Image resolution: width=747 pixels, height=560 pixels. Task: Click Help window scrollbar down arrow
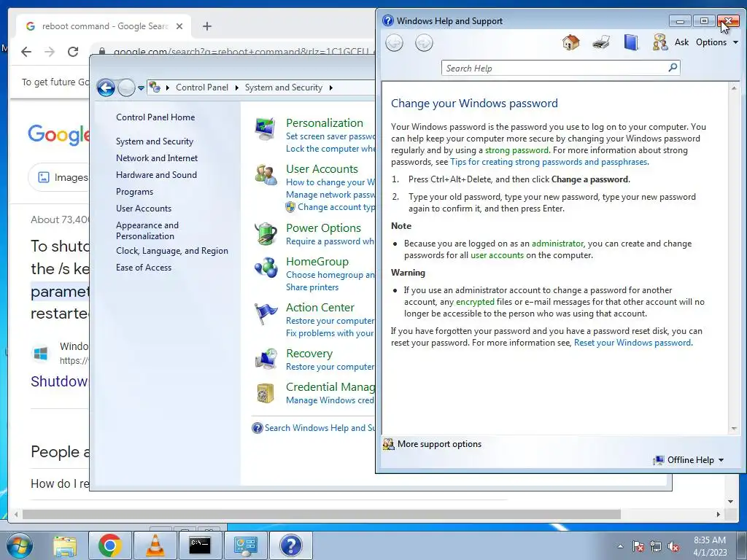pos(734,429)
